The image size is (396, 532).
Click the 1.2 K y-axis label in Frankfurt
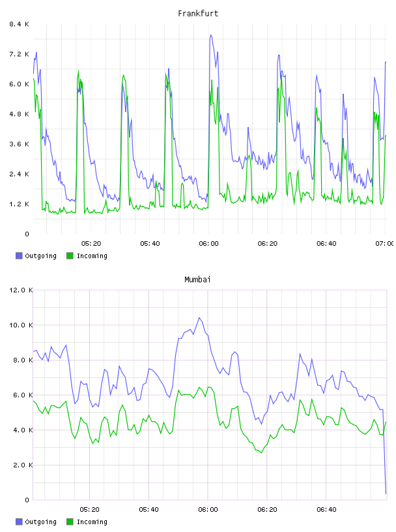[x=20, y=204]
